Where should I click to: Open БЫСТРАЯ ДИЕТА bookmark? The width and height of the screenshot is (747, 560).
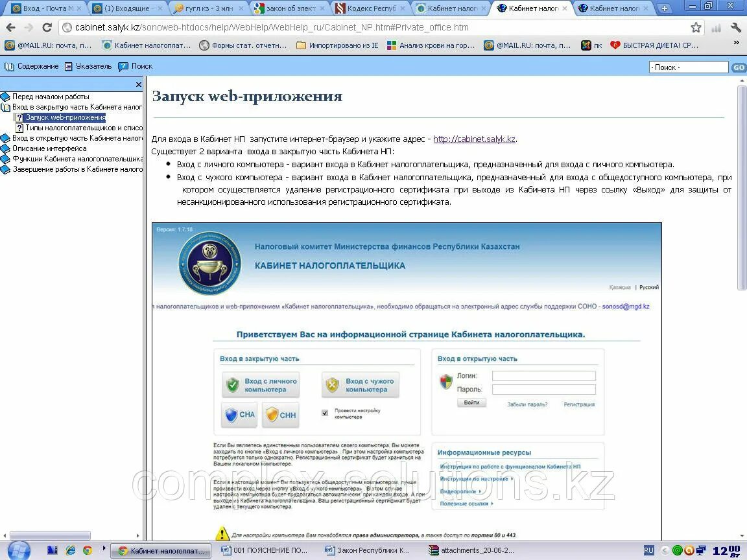click(x=654, y=46)
